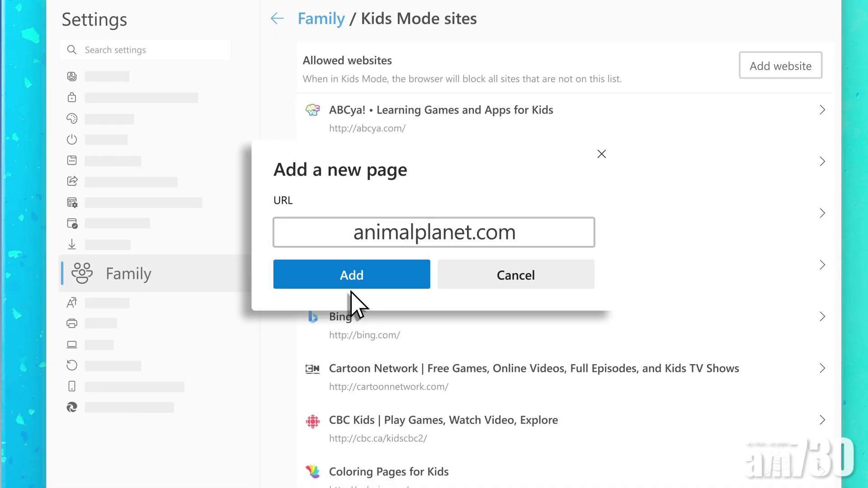This screenshot has width=868, height=488.
Task: Close the Add a new page dialog
Action: (601, 154)
